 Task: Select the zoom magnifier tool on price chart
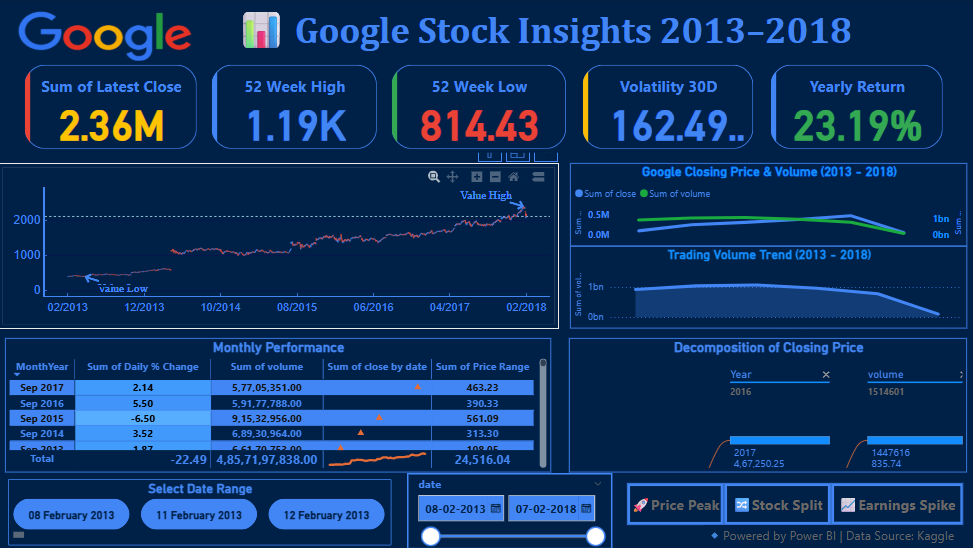click(434, 177)
